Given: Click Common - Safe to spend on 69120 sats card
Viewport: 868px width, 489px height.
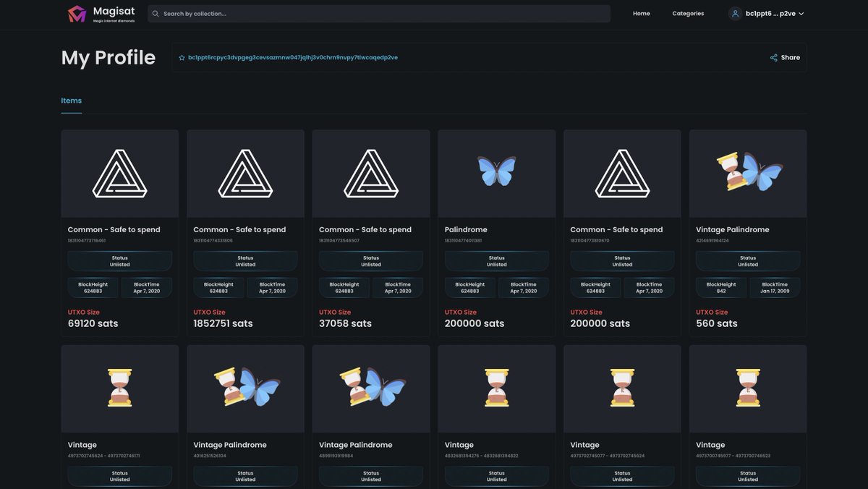Looking at the screenshot, I should 114,229.
